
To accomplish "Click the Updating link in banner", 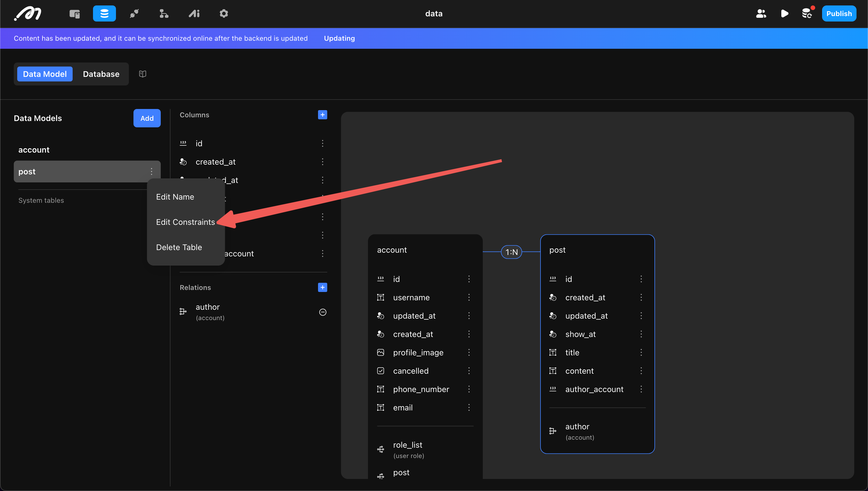I will pos(340,38).
